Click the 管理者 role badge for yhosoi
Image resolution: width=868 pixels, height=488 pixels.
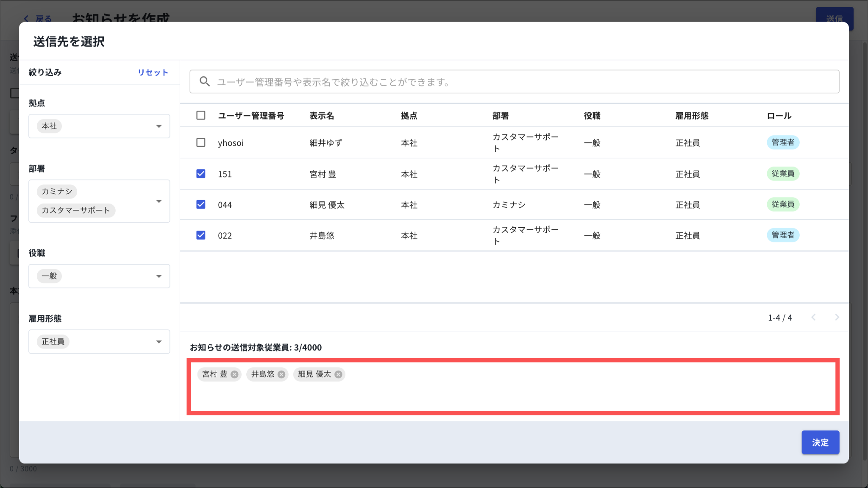click(x=782, y=142)
